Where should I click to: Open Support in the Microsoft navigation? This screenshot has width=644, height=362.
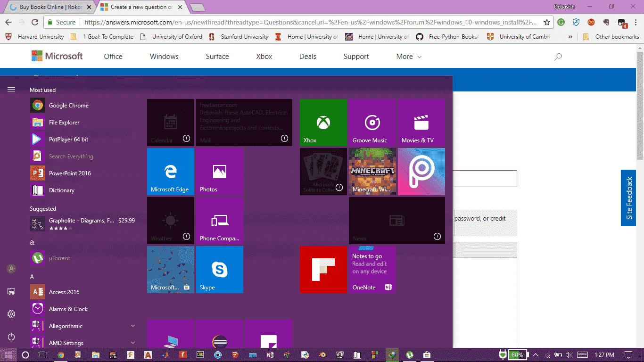(x=356, y=57)
